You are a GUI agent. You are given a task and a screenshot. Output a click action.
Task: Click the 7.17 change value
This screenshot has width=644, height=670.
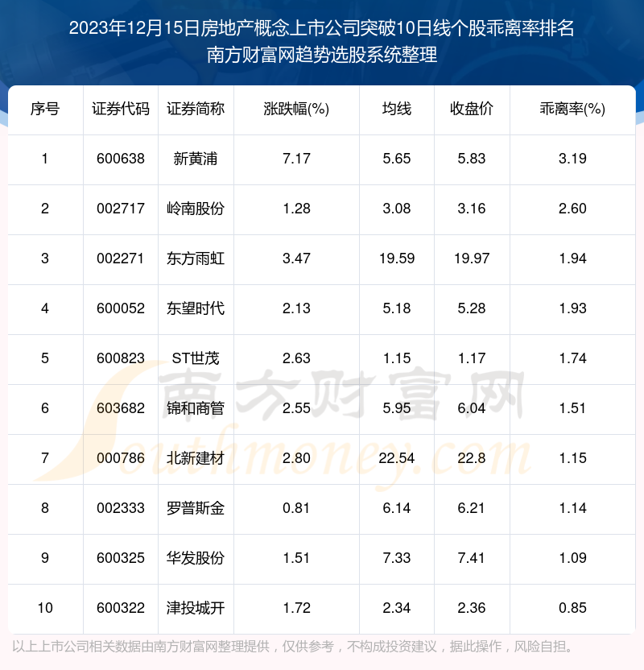point(296,159)
